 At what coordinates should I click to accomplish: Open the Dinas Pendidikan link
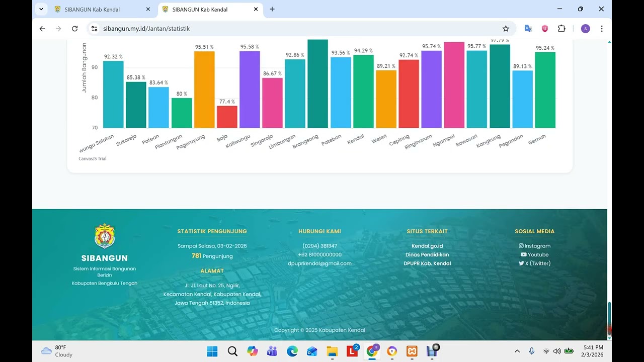click(x=427, y=254)
